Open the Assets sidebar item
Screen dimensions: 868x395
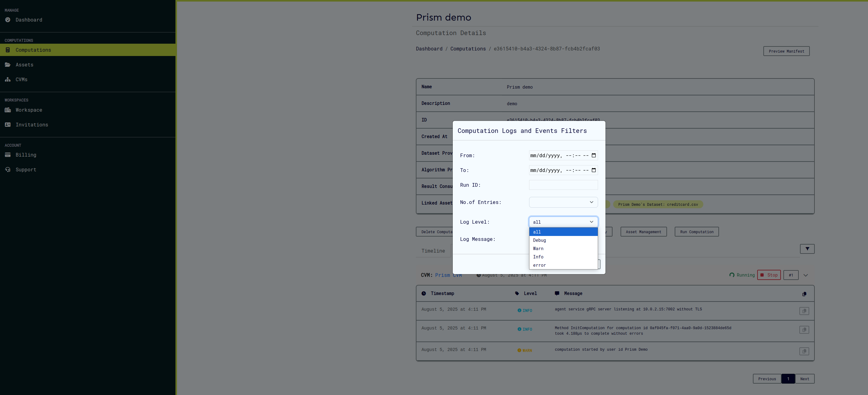point(88,65)
